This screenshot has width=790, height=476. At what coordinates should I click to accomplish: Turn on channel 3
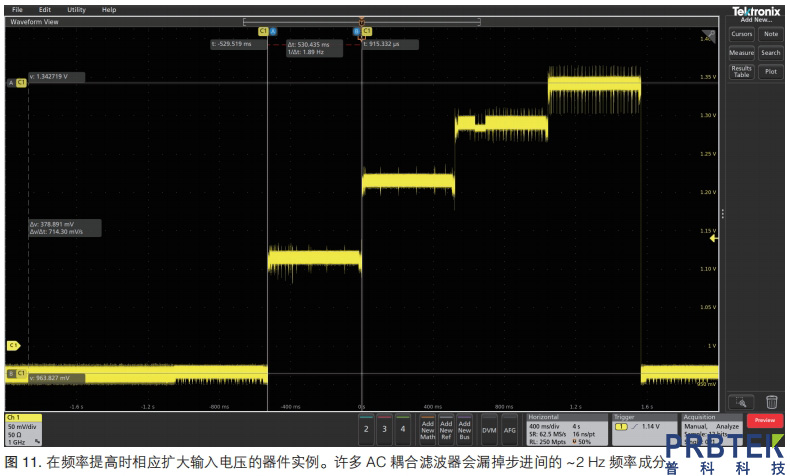[385, 429]
